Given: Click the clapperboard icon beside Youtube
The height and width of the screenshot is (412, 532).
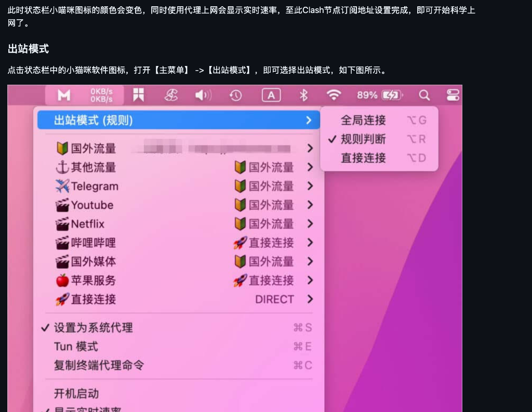Looking at the screenshot, I should point(62,205).
